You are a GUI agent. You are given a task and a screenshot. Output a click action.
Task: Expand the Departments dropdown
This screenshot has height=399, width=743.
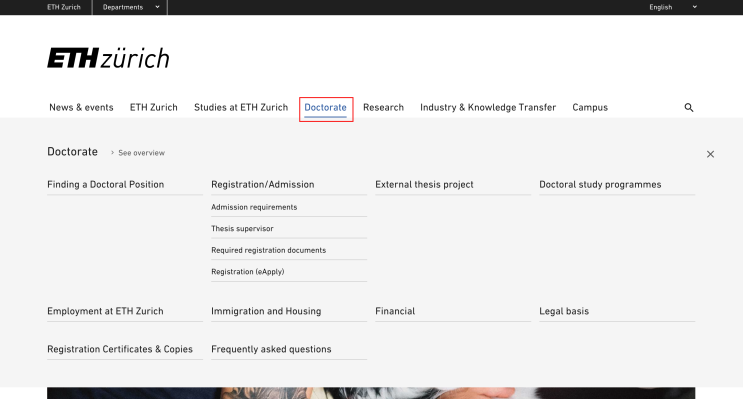click(x=130, y=7)
